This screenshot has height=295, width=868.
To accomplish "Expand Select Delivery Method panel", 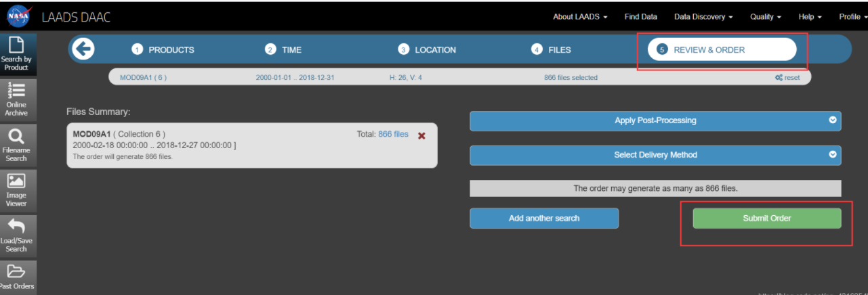I will 655,155.
